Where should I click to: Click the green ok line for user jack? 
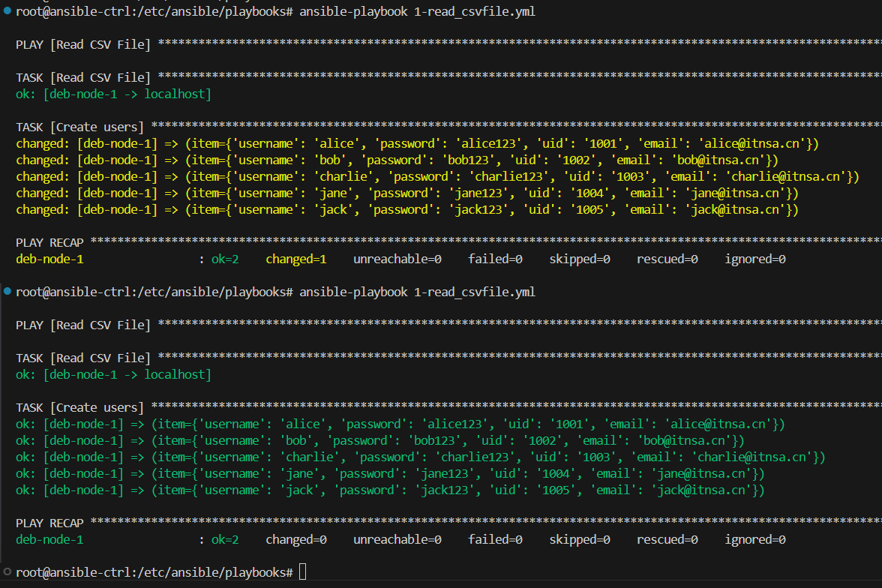[390, 490]
